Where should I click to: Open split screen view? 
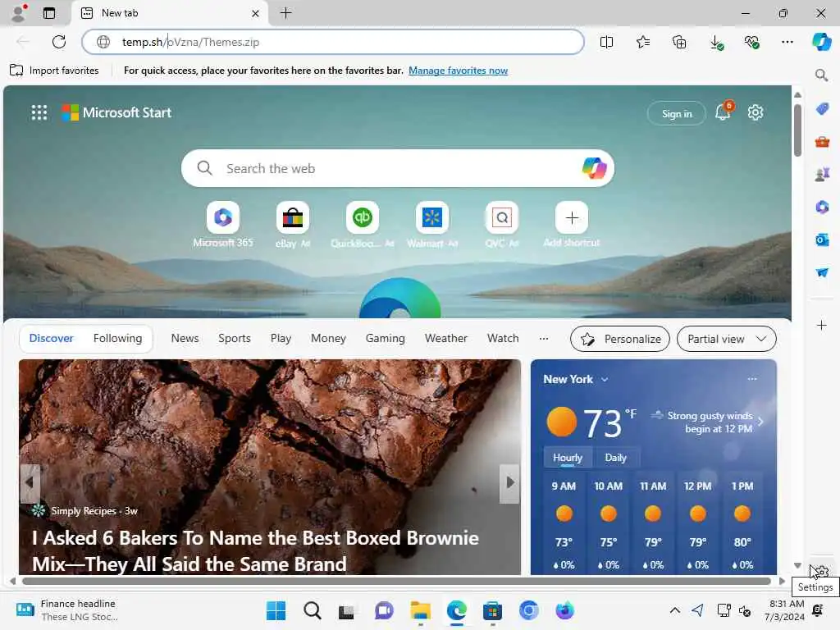(606, 42)
